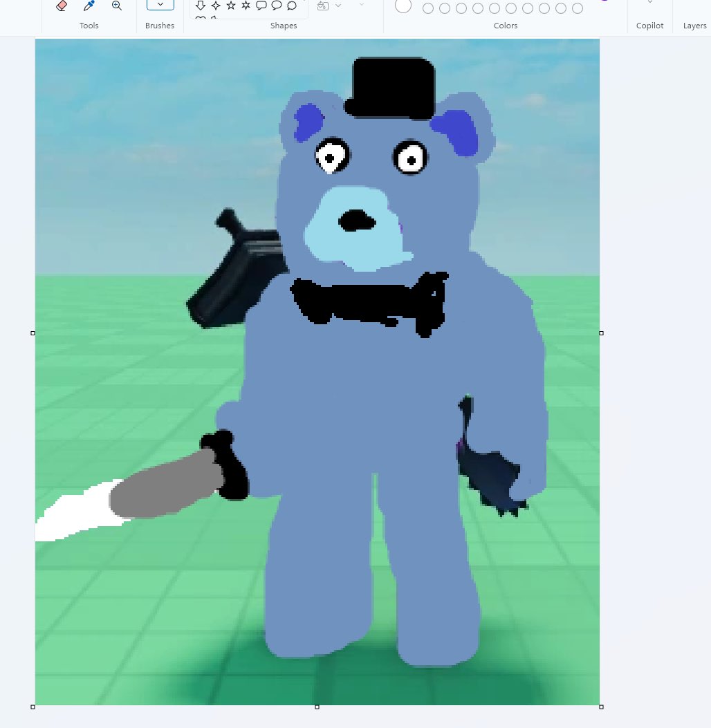Click the shape fill bucket icon
The height and width of the screenshot is (728, 711).
[323, 6]
